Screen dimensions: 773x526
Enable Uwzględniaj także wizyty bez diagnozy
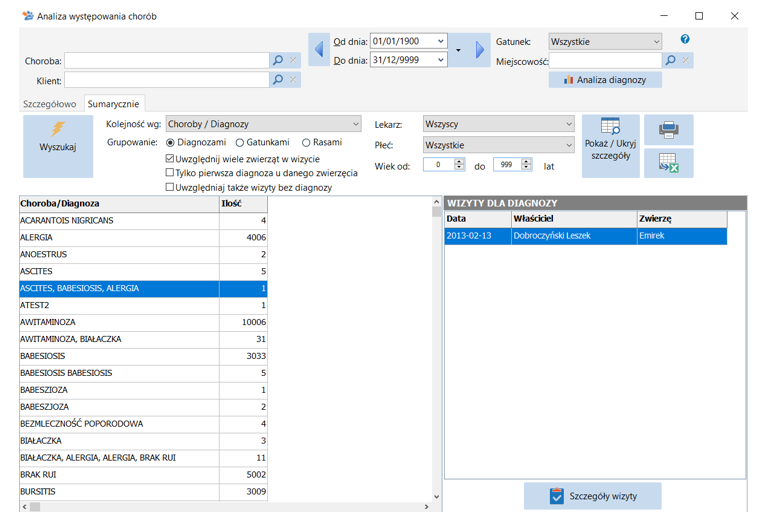170,187
